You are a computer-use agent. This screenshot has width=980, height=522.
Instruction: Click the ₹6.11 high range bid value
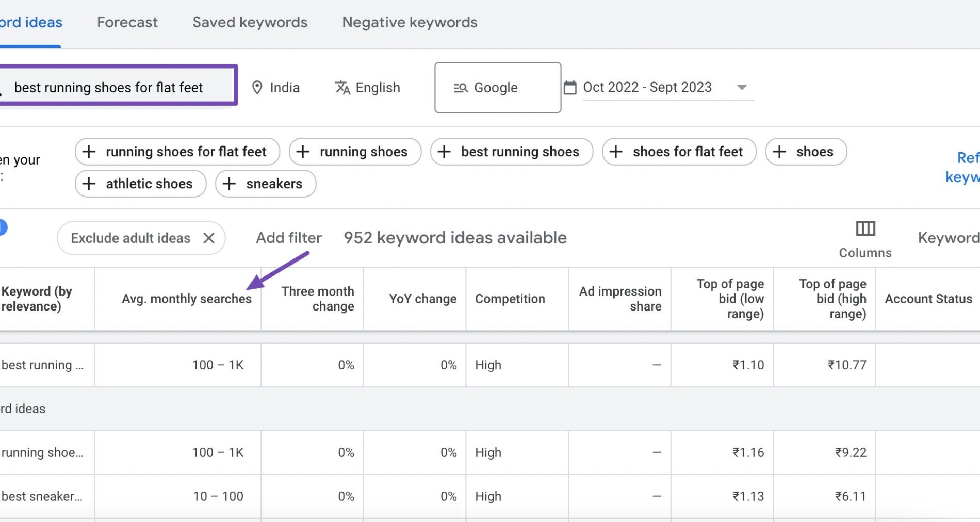pos(851,496)
